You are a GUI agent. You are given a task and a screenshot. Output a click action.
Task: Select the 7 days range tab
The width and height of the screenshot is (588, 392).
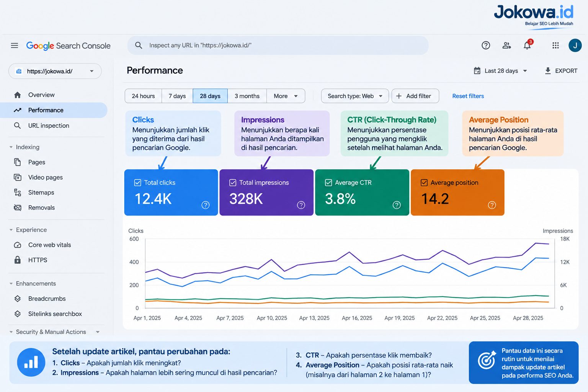click(177, 96)
